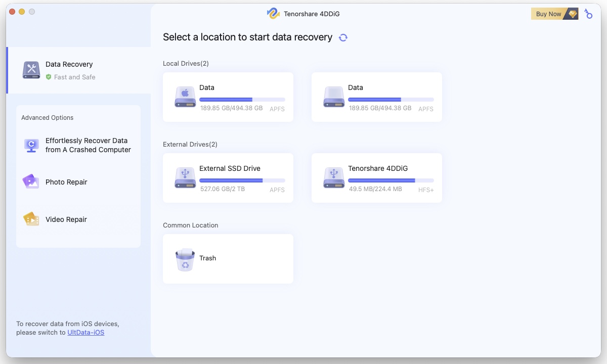Select the Apple-logo Data drive icon
The height and width of the screenshot is (364, 607).
[x=185, y=97]
